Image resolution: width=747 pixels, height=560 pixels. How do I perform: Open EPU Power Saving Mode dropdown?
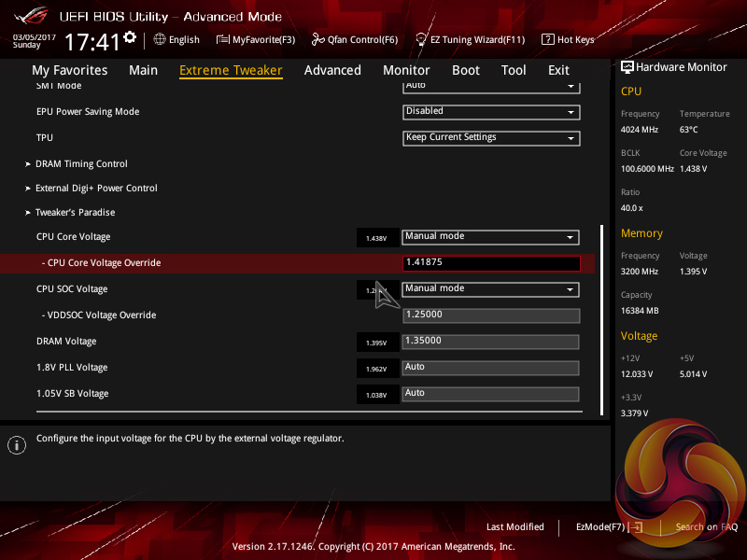click(491, 112)
